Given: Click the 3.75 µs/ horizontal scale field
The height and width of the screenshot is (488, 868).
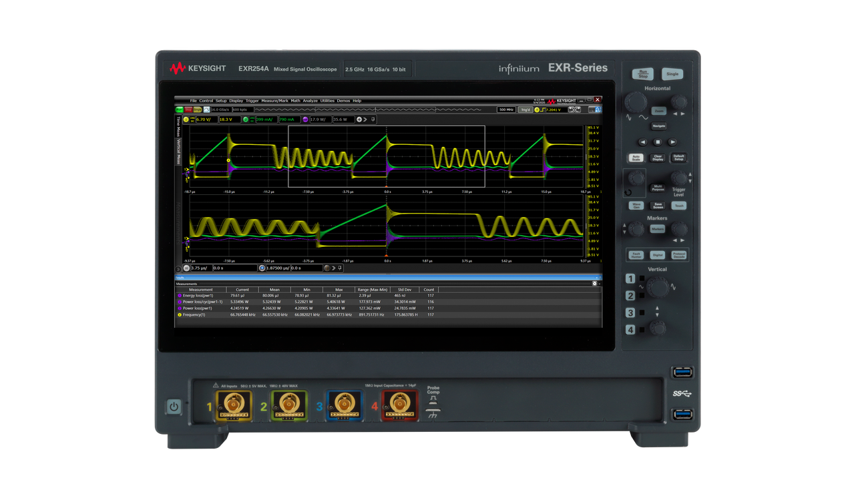Looking at the screenshot, I should (203, 268).
